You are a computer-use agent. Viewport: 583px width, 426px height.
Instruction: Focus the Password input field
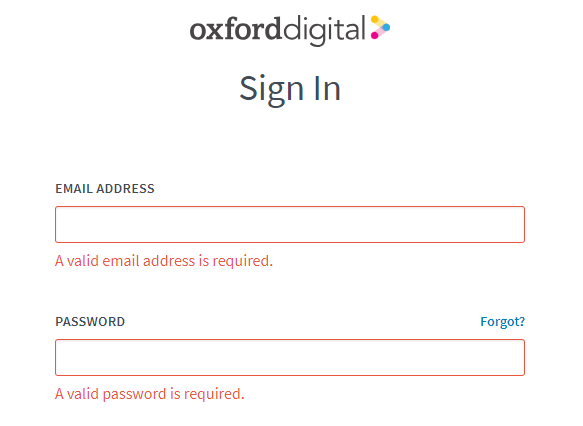[290, 357]
